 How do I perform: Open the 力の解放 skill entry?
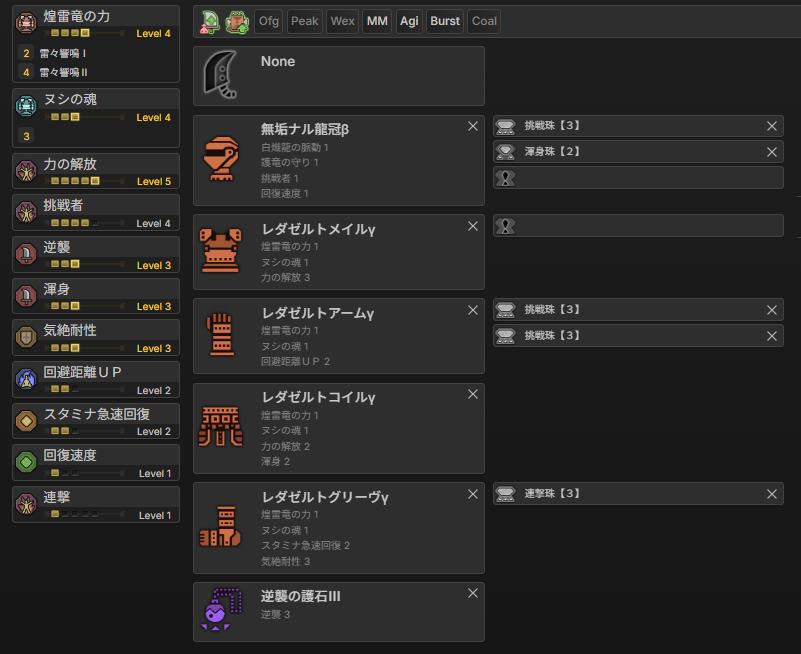pos(96,170)
